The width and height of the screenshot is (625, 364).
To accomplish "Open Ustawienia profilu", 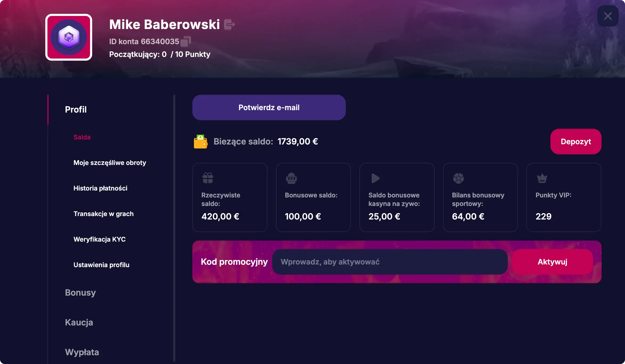I will 102,265.
